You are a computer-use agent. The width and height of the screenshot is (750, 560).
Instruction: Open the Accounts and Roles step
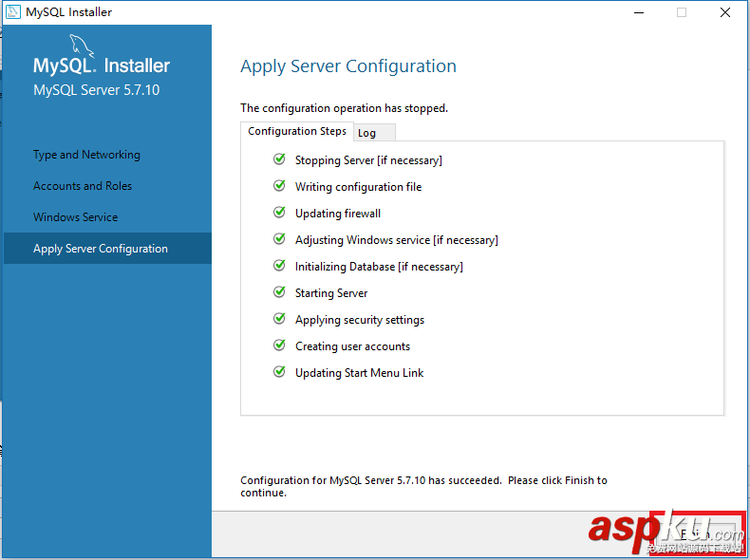[83, 186]
